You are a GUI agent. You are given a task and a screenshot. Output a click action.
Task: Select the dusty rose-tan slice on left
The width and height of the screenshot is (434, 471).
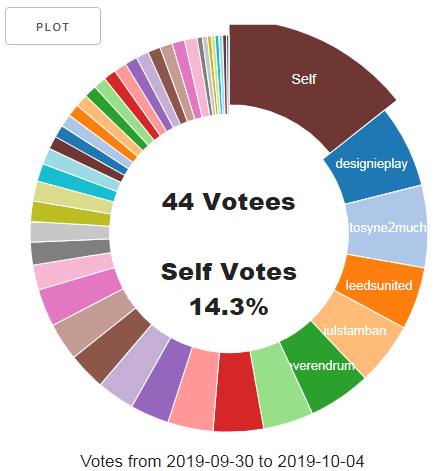(x=96, y=322)
